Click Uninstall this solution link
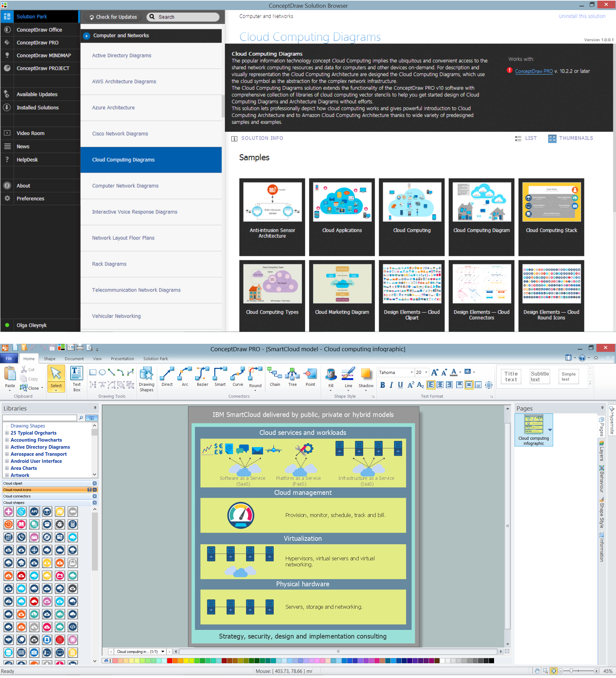 [582, 16]
